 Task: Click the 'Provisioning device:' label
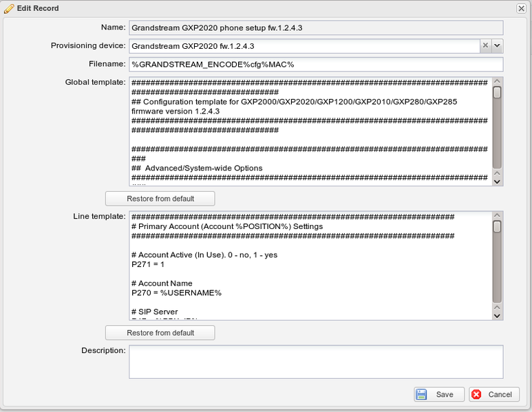tap(88, 45)
